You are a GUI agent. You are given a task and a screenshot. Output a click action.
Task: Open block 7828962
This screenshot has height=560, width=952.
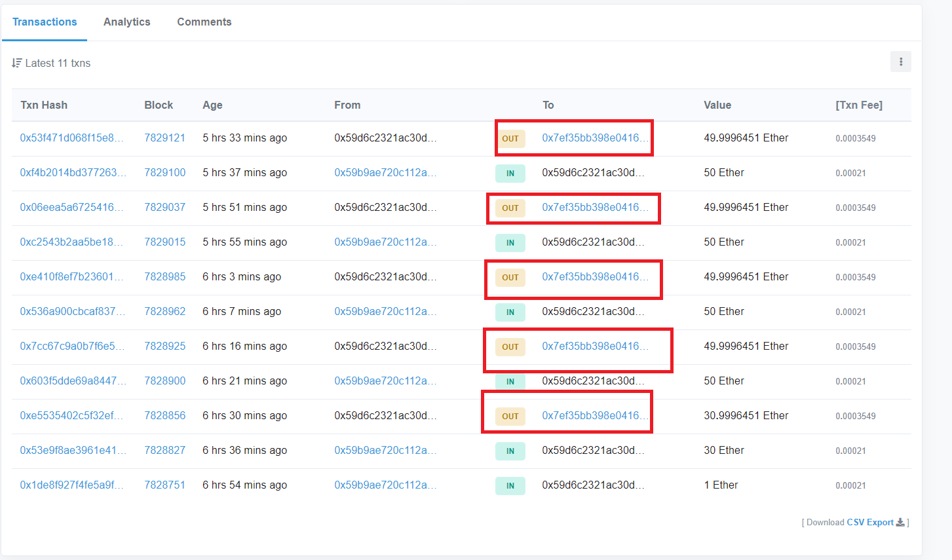tap(164, 311)
